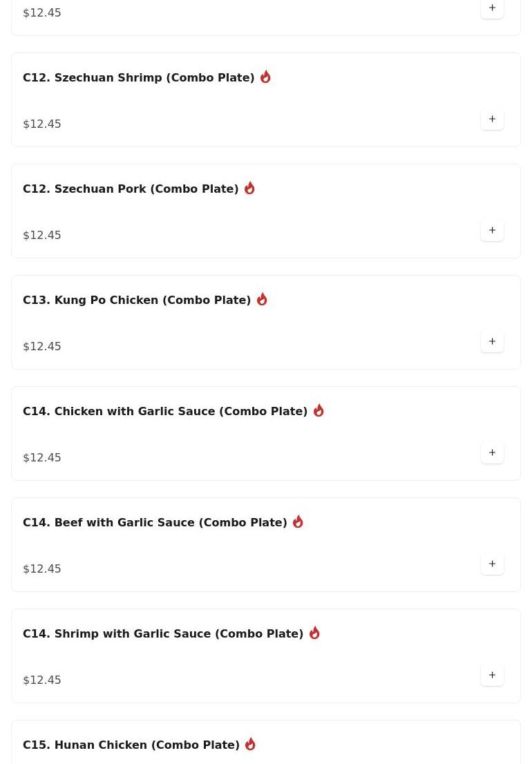Viewport: 532px width, 764px height.
Task: Open the C12. Szechuan Pork item title
Action: pos(131,189)
